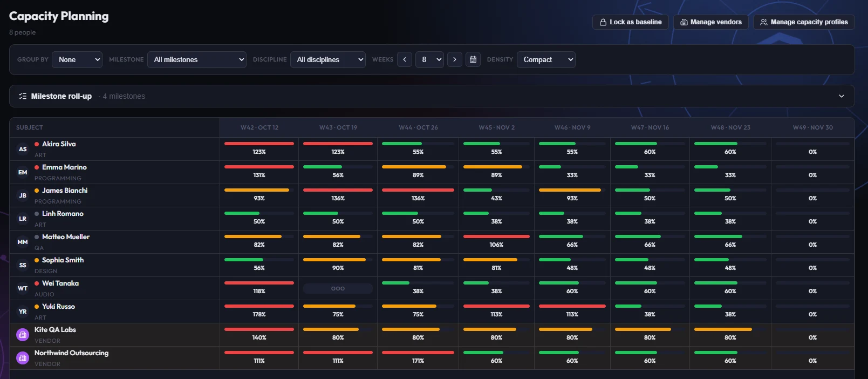Select the Linh Romano row name

[x=63, y=214]
